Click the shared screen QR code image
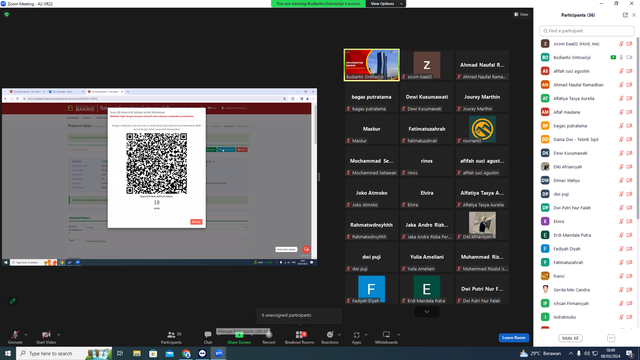 [x=156, y=163]
